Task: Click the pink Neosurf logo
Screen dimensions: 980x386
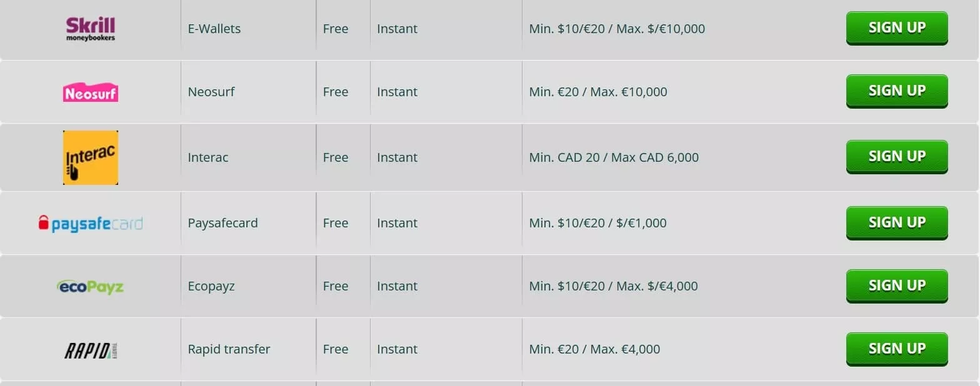Action: pyautogui.click(x=91, y=92)
